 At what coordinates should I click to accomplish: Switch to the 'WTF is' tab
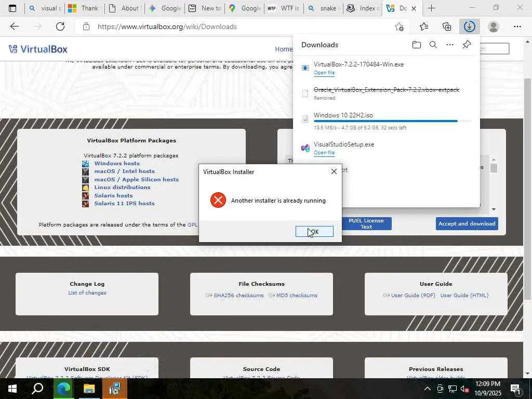click(x=284, y=8)
